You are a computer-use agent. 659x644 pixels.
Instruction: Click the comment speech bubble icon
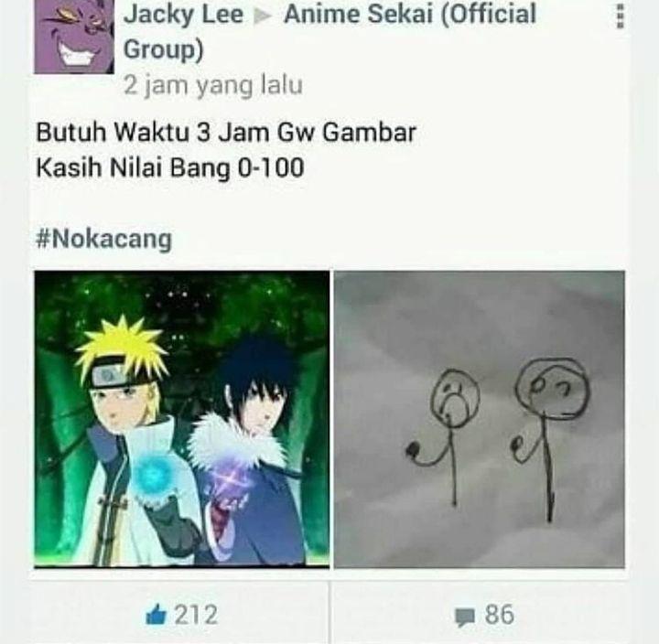click(465, 617)
